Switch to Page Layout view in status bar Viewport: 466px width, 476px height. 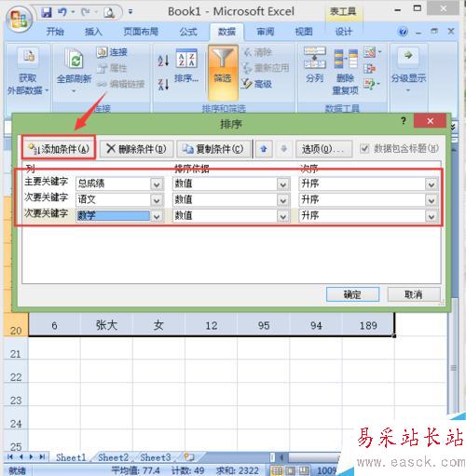click(x=290, y=470)
